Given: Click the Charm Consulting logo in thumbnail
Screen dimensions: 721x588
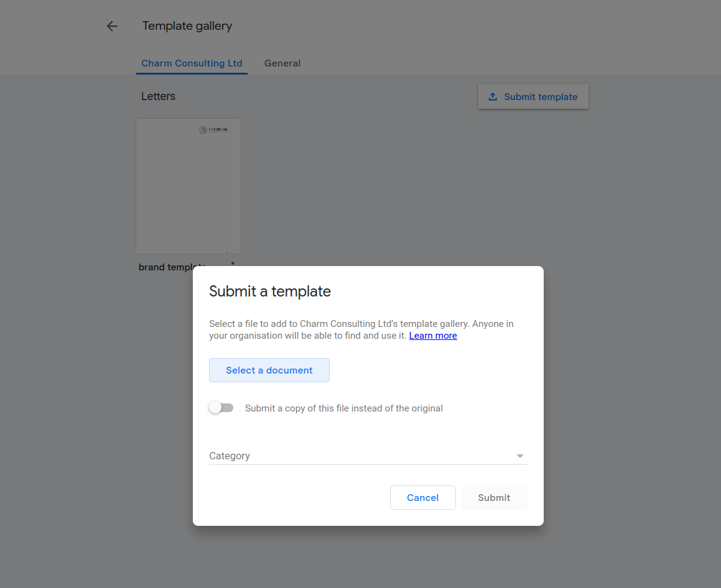Looking at the screenshot, I should (213, 130).
